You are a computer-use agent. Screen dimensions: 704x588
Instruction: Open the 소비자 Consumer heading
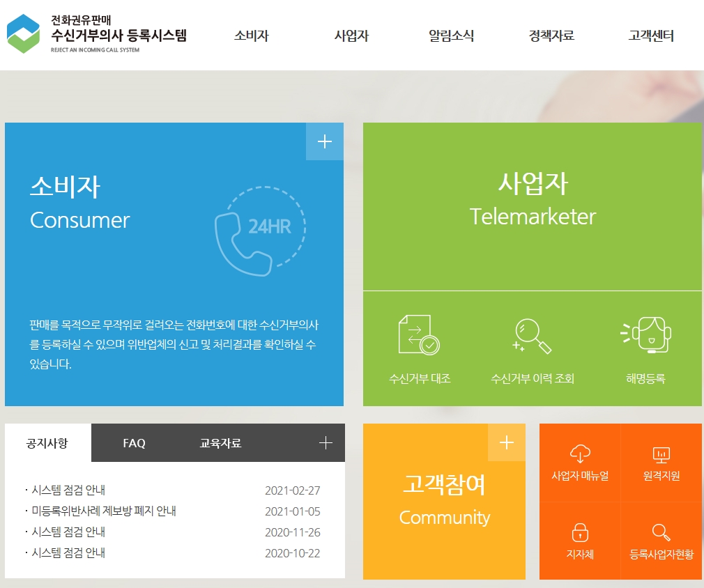coord(80,203)
